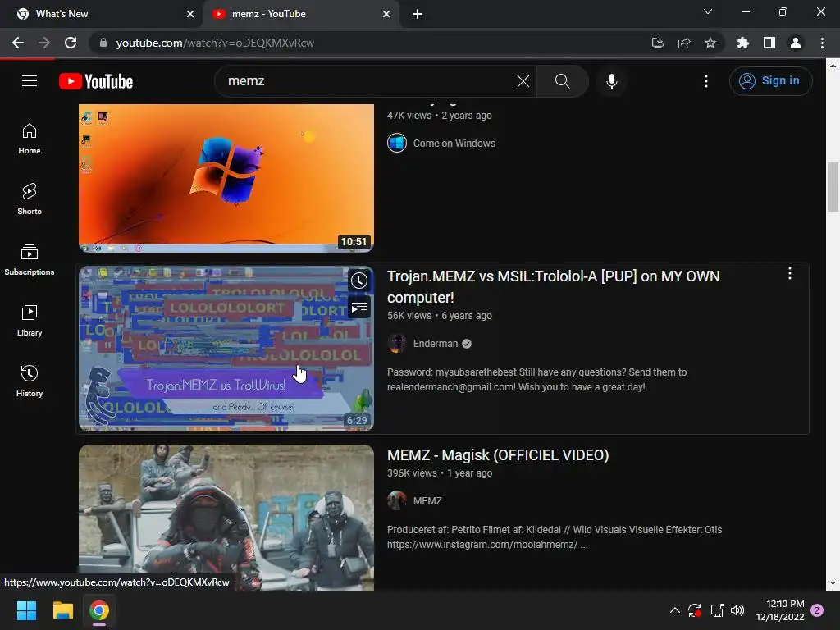Open Home in the sidebar
840x630 pixels.
30,139
